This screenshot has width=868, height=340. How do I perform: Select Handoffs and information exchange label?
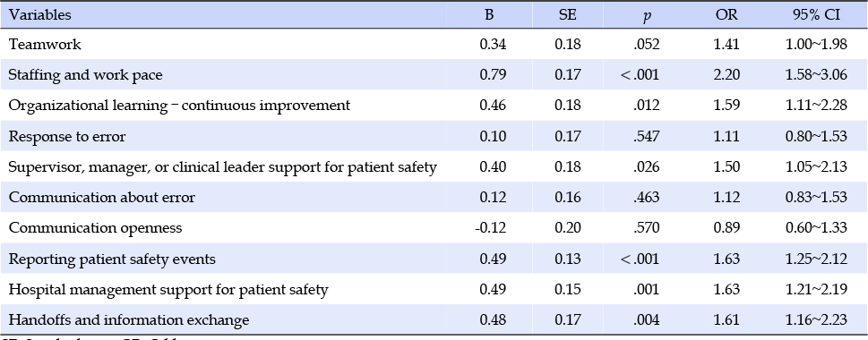coord(129,320)
